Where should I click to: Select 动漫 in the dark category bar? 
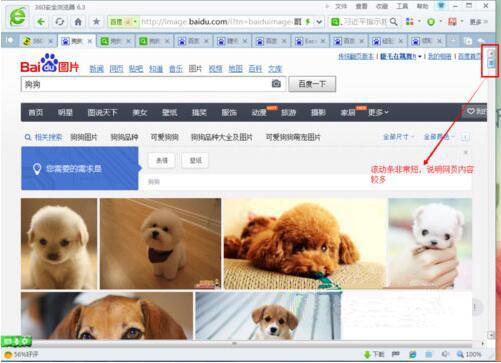(259, 112)
